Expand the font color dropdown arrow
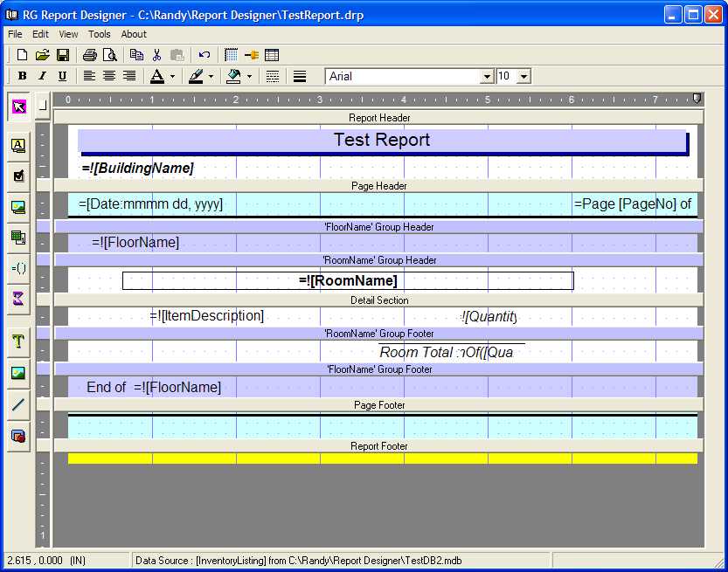 coord(172,77)
